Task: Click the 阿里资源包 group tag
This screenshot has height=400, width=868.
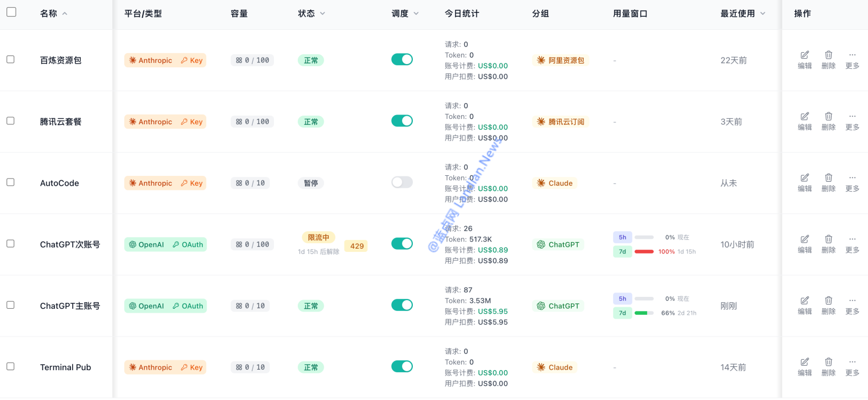Action: tap(561, 60)
